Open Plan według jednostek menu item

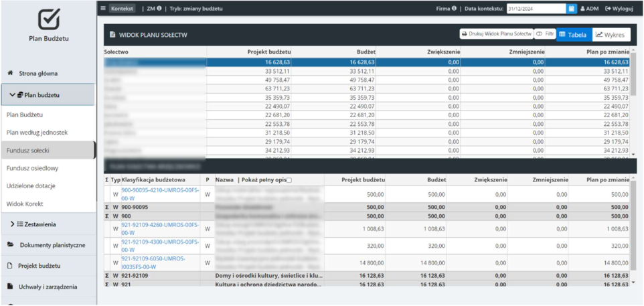pos(37,133)
